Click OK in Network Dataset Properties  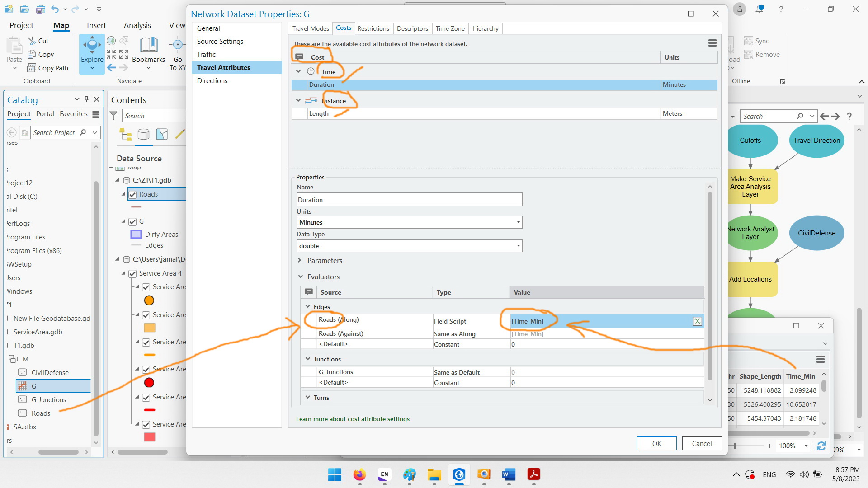coord(656,443)
